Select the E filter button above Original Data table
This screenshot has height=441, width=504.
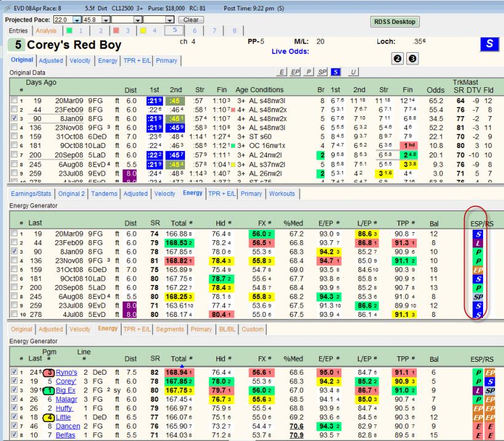pos(282,72)
